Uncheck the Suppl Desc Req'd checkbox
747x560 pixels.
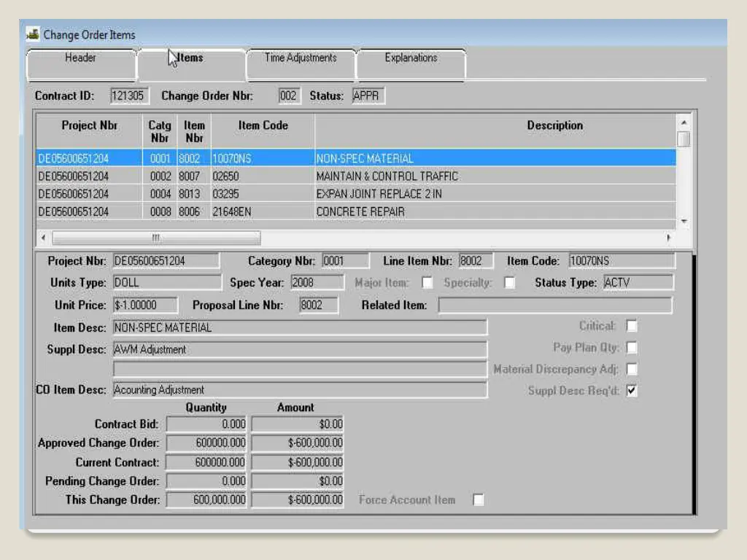pyautogui.click(x=632, y=391)
